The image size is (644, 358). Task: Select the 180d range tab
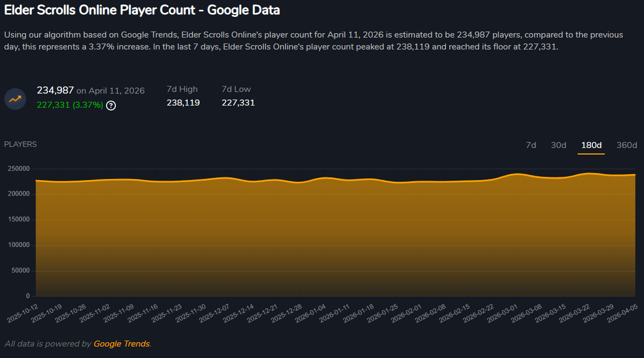click(x=591, y=145)
